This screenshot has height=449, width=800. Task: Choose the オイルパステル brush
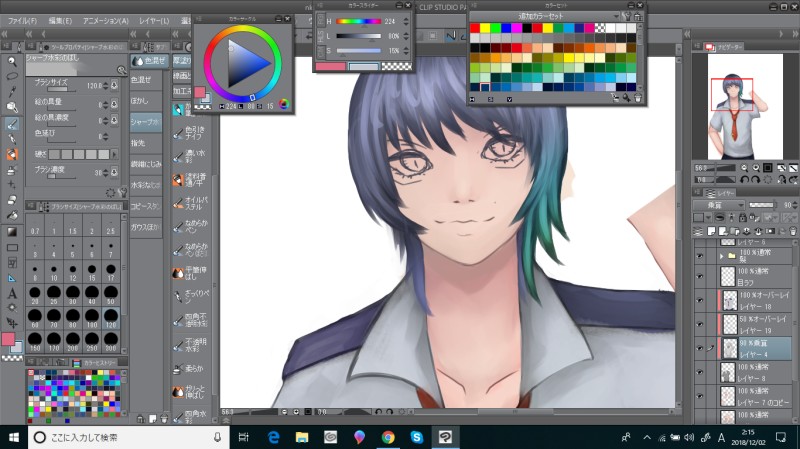pyautogui.click(x=190, y=203)
